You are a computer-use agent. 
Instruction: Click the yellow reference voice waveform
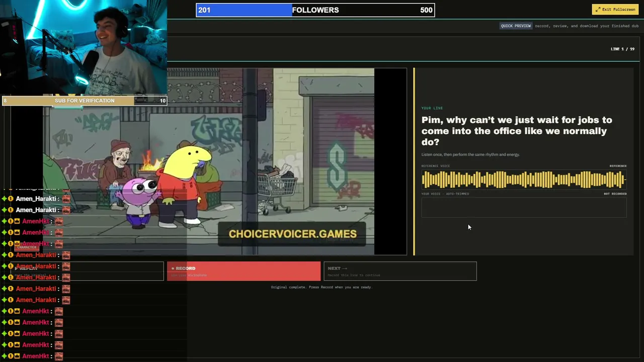pos(524,179)
